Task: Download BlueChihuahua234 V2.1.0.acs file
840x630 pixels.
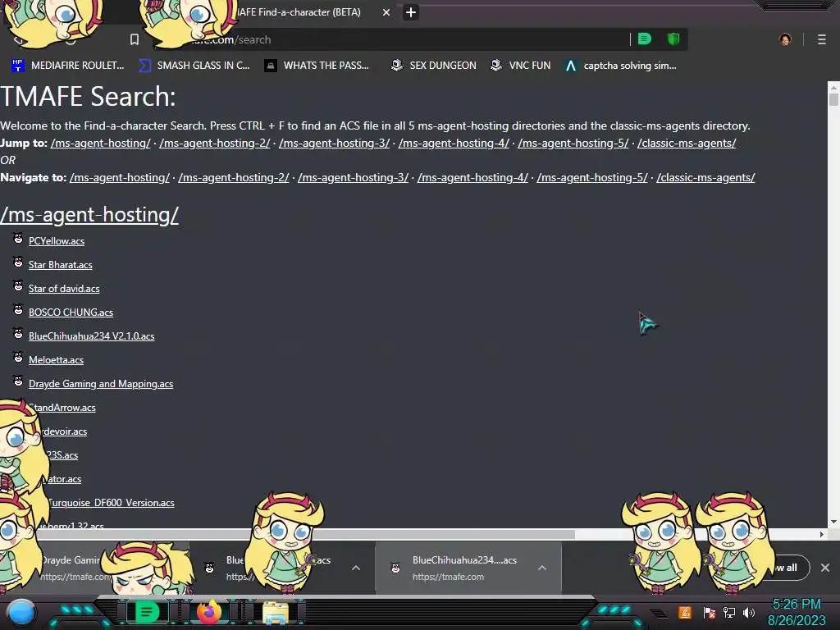Action: pyautogui.click(x=92, y=336)
